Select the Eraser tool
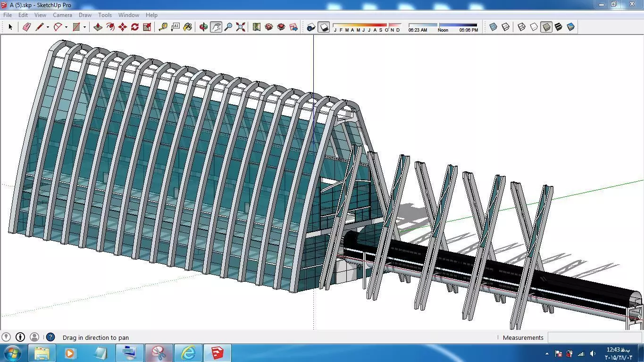This screenshot has width=644, height=362. coord(26,27)
